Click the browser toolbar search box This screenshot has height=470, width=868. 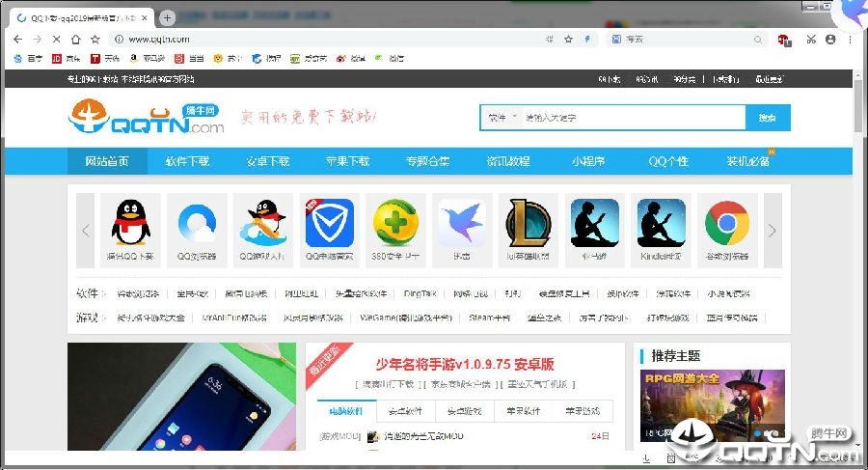point(687,40)
